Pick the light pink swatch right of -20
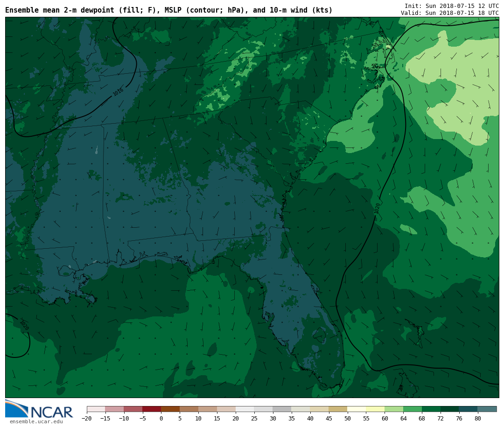The width and height of the screenshot is (504, 427). click(x=96, y=409)
